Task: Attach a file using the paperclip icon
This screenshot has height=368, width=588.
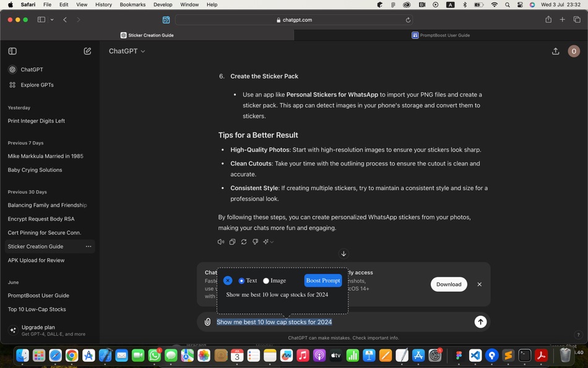Action: [x=207, y=322]
